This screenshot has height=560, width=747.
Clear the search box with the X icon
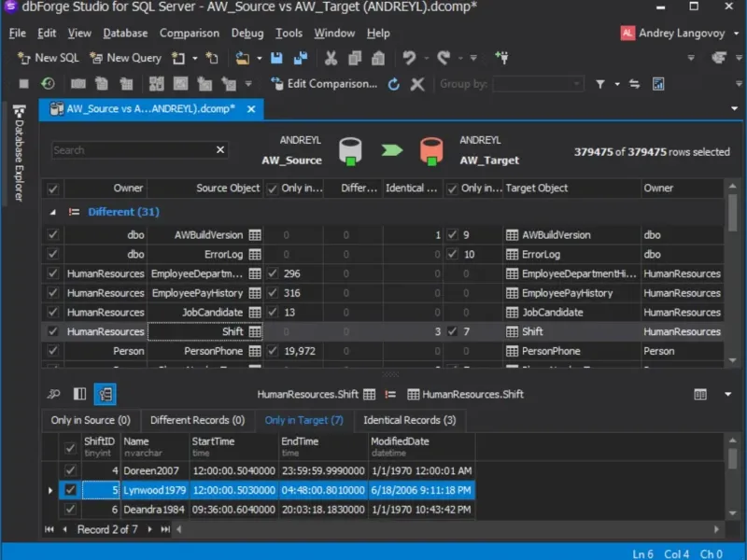(220, 150)
